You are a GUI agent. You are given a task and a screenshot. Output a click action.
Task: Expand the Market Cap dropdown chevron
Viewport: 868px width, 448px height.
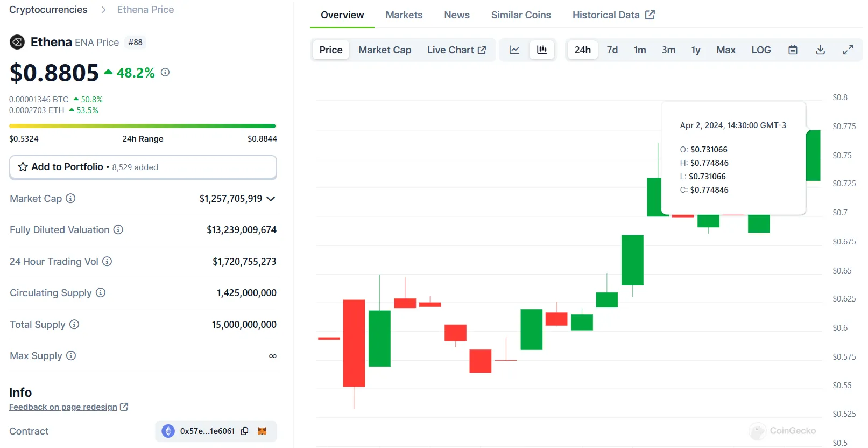(271, 199)
